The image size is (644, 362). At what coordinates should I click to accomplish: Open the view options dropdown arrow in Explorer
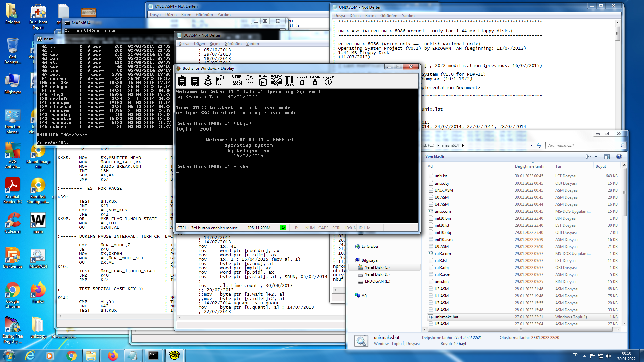[x=596, y=157]
